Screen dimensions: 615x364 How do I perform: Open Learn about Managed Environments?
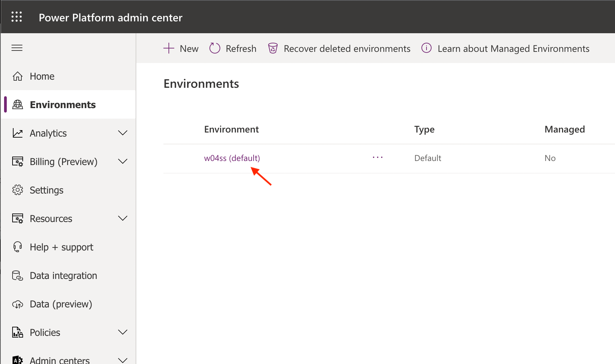pos(513,48)
